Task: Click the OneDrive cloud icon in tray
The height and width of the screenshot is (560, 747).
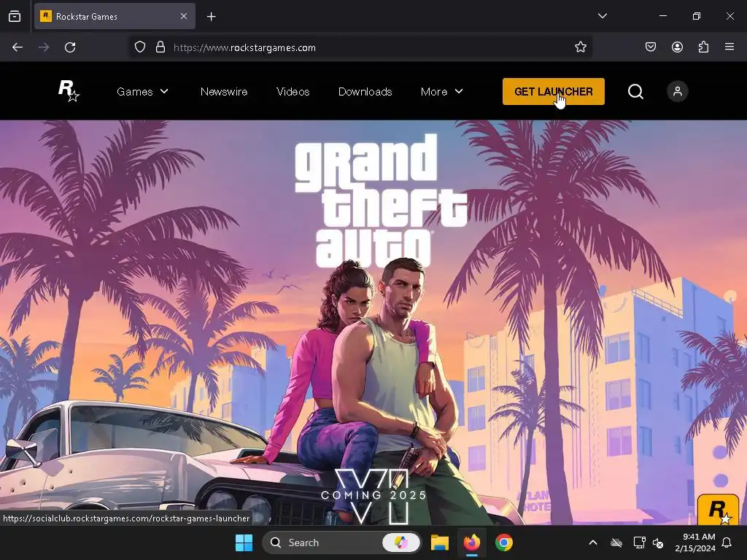Action: (x=616, y=542)
